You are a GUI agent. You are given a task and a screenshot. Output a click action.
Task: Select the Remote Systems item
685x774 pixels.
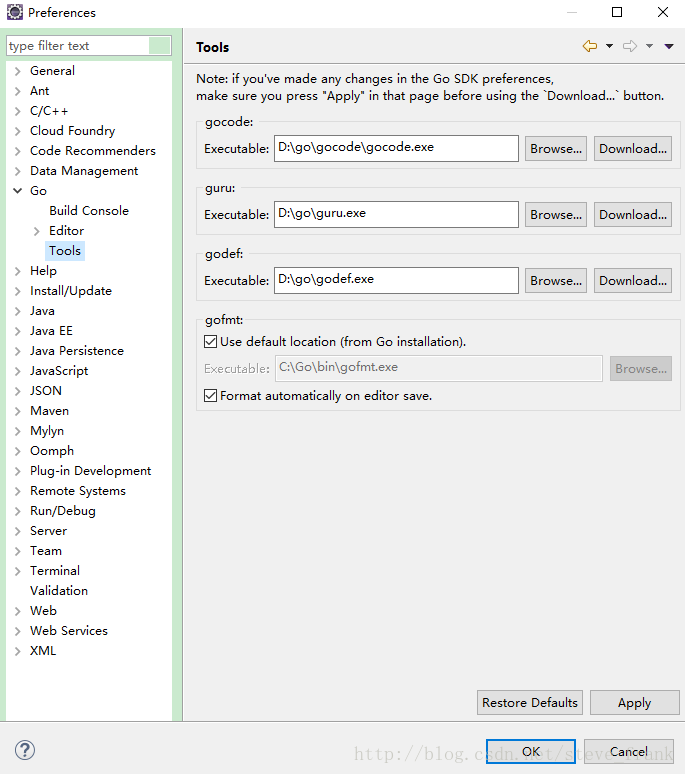(x=78, y=491)
